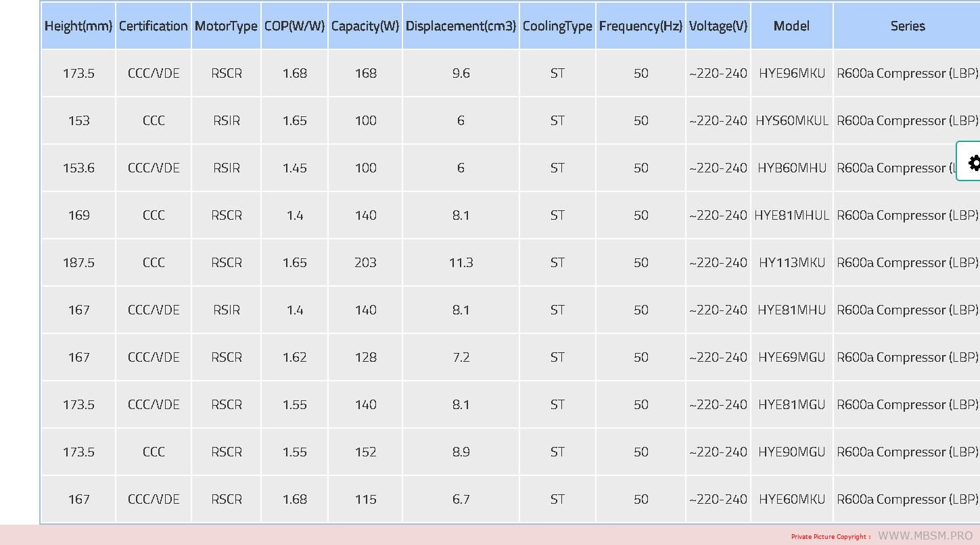This screenshot has height=545, width=980.
Task: Click the Voltage(V) column header
Action: (x=718, y=26)
